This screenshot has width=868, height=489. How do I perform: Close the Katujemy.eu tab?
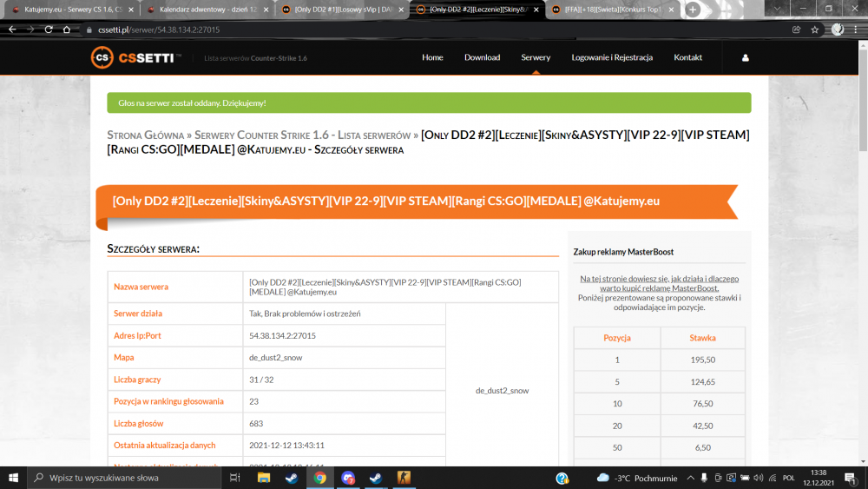pyautogui.click(x=131, y=10)
